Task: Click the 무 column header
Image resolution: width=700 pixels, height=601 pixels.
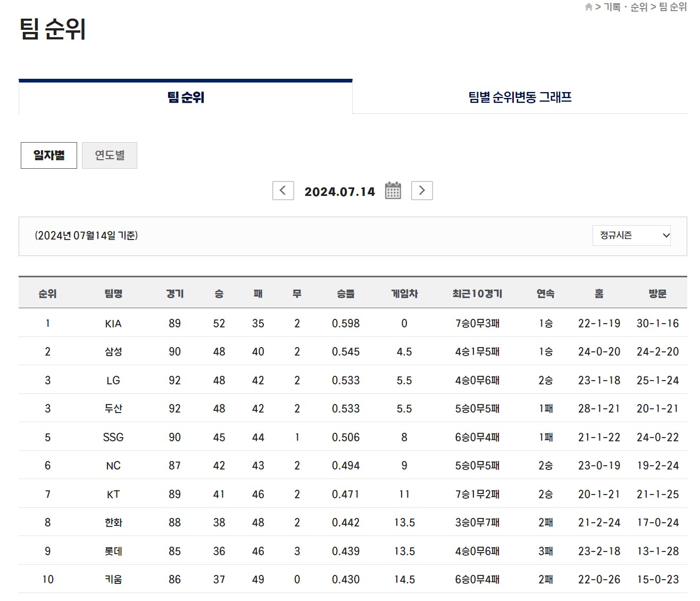Action: [x=297, y=293]
